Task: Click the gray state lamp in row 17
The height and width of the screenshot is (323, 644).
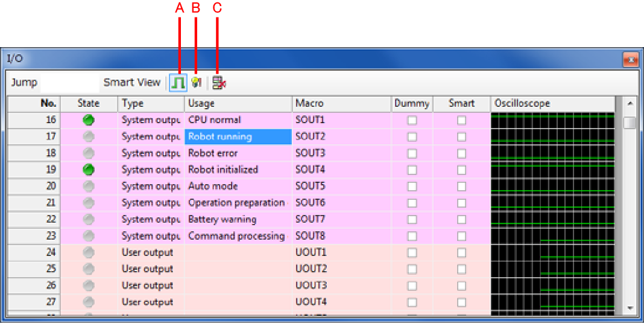Action: [x=89, y=136]
